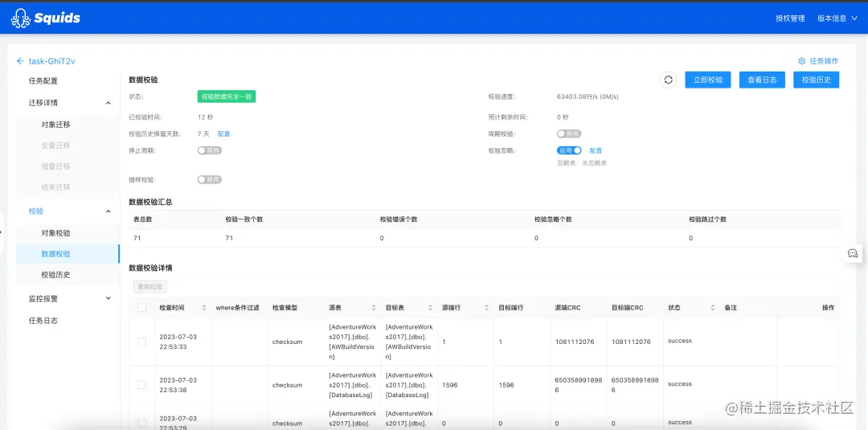Sort by 状态 column sort icon
Viewport: 868px width, 430px height.
(x=714, y=308)
